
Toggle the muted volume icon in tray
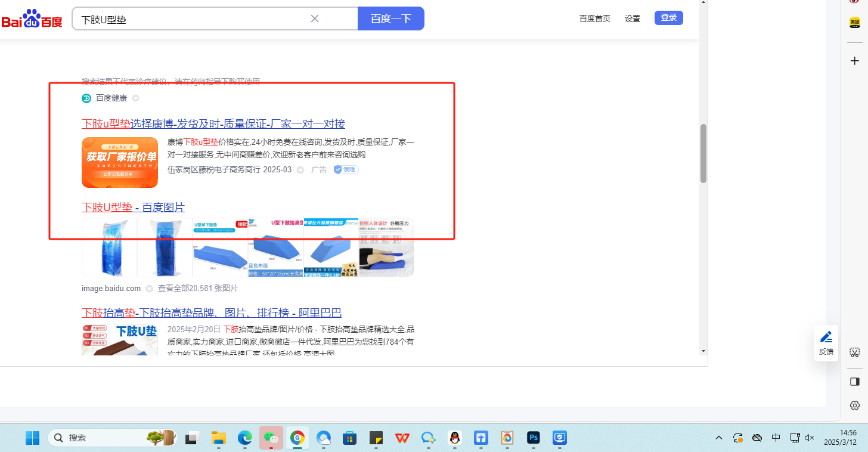[809, 438]
